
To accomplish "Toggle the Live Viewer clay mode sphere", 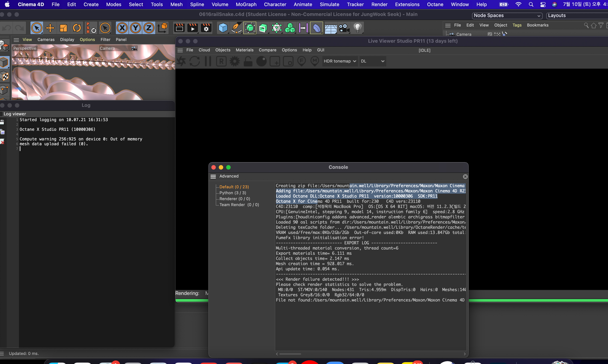I will [261, 61].
